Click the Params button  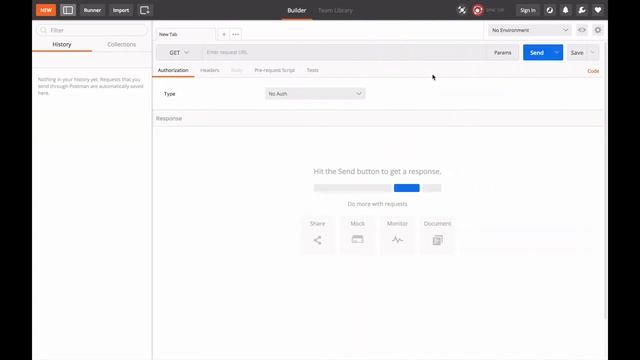502,53
